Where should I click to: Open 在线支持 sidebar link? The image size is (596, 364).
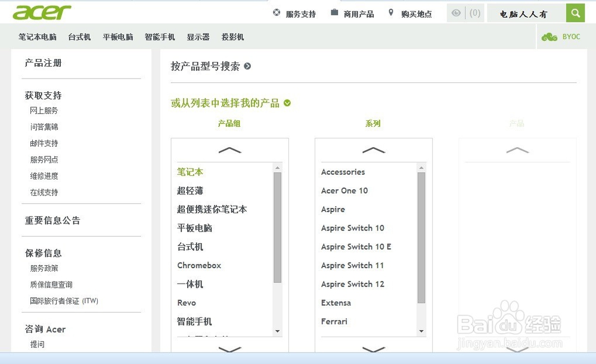[44, 192]
